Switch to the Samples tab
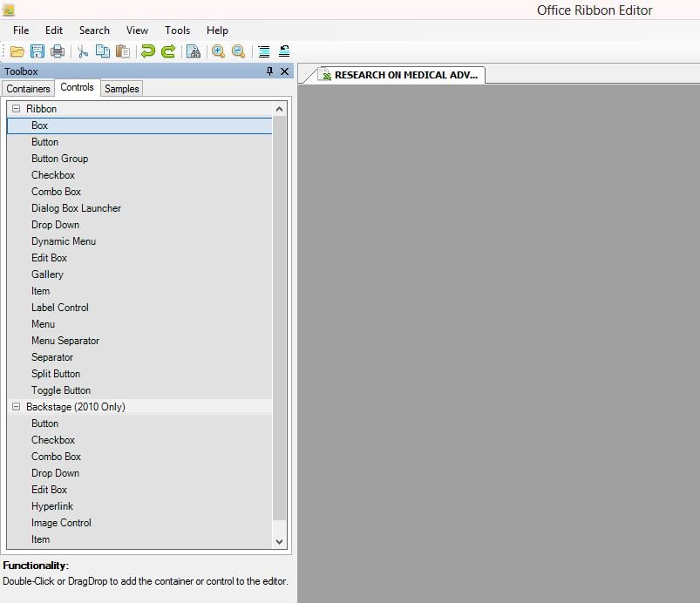 (121, 88)
